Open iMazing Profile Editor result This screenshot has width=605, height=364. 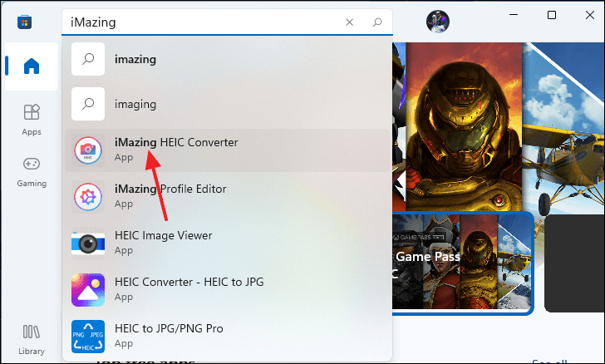[x=227, y=196]
